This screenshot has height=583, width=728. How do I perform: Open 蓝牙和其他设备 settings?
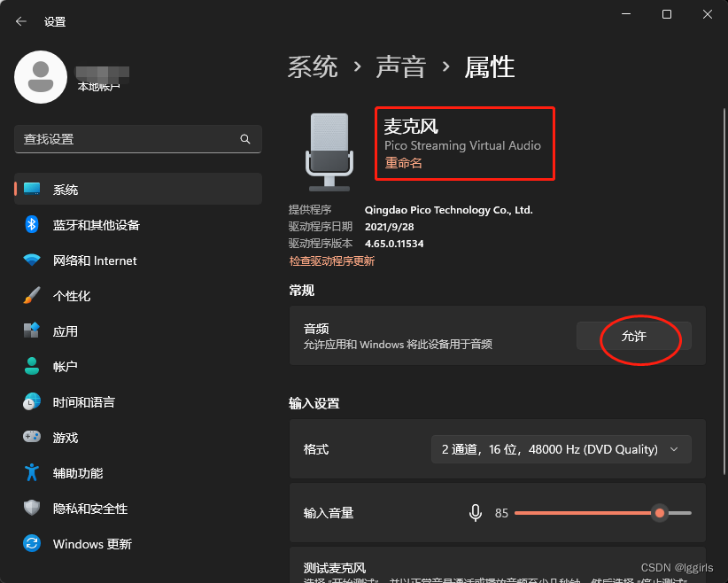coord(138,225)
